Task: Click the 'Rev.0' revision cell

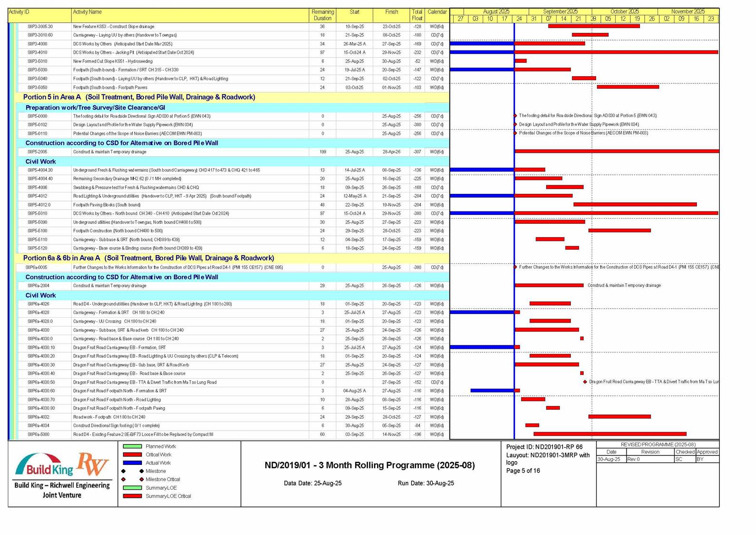Action: pyautogui.click(x=650, y=459)
